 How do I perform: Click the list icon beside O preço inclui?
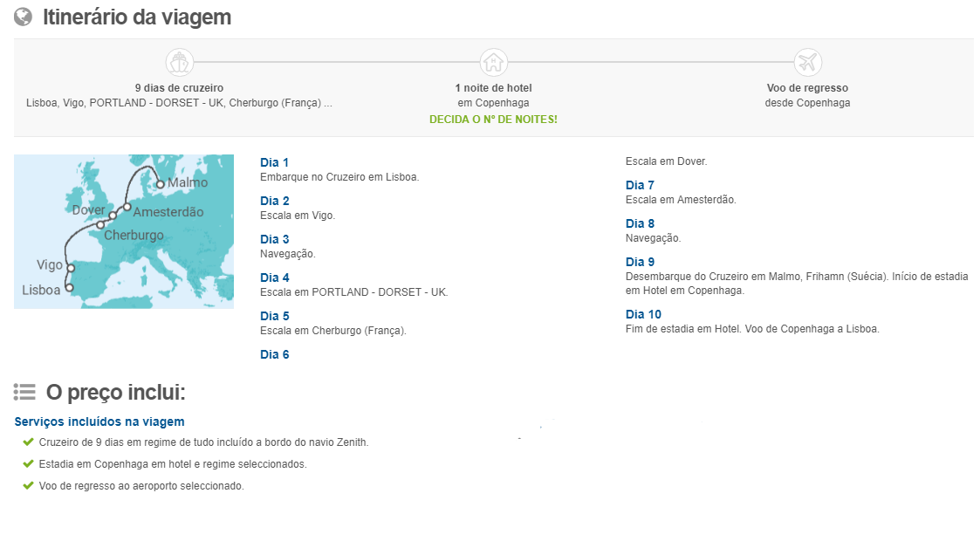click(x=24, y=393)
